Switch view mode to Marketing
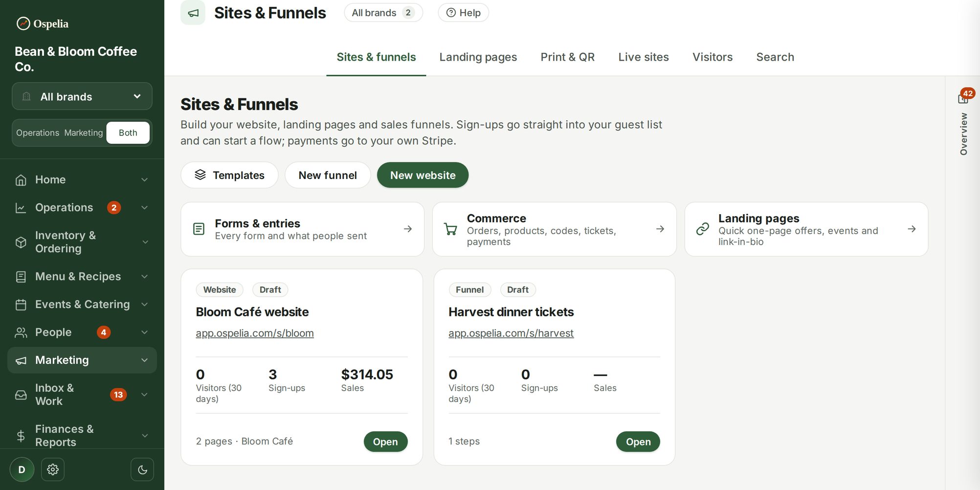This screenshot has width=980, height=490. tap(84, 133)
